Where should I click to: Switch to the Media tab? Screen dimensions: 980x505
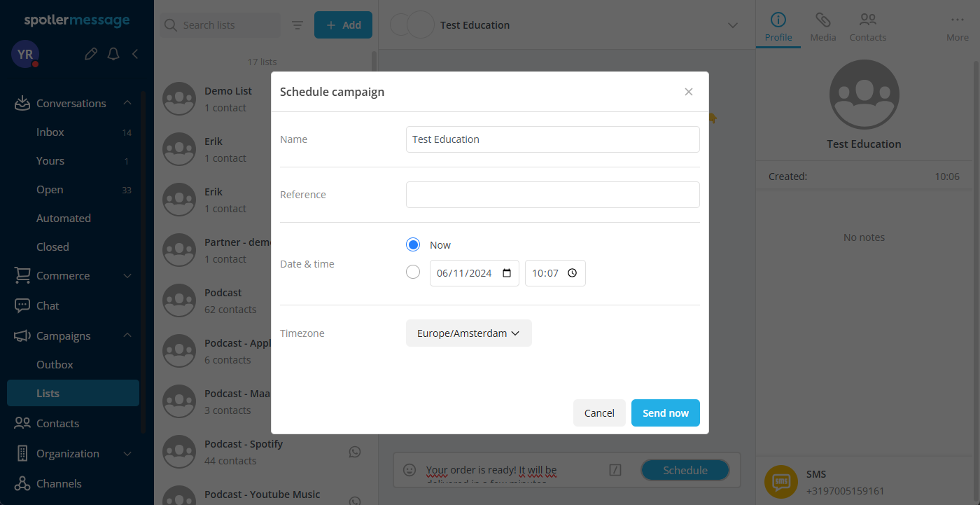(x=822, y=27)
